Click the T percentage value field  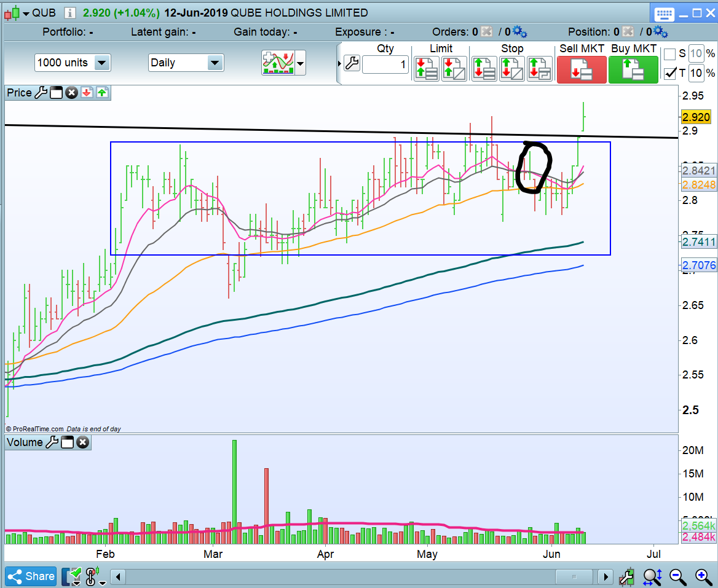tap(696, 73)
